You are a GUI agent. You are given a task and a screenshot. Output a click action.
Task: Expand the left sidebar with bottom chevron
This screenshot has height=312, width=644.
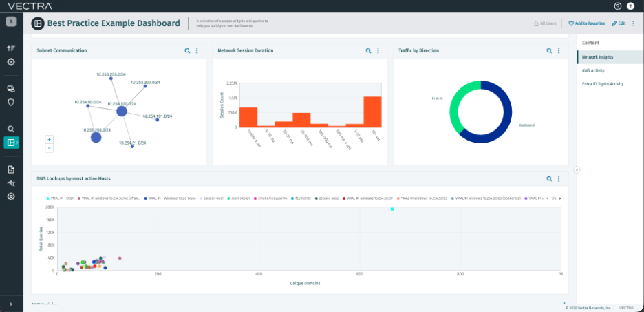coord(11,304)
